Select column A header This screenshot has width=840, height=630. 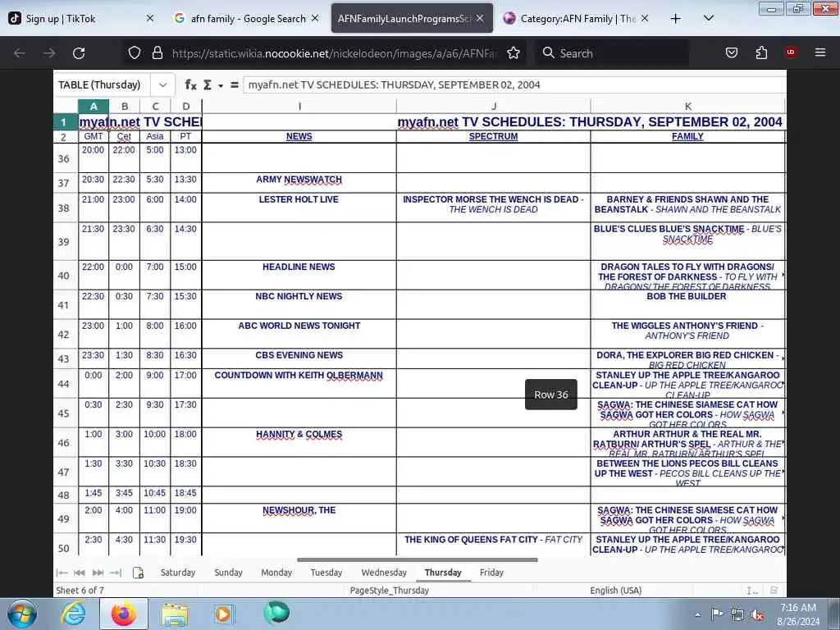[94, 106]
